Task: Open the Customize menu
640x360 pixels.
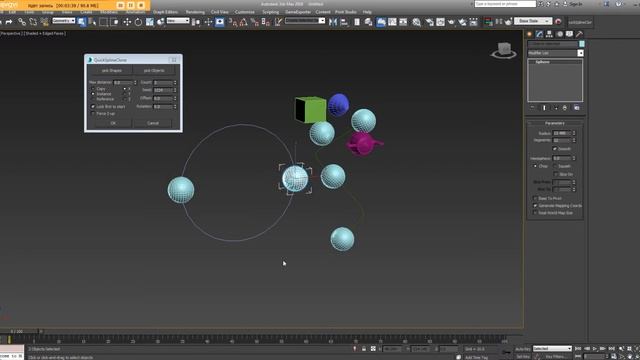Action: (x=244, y=12)
